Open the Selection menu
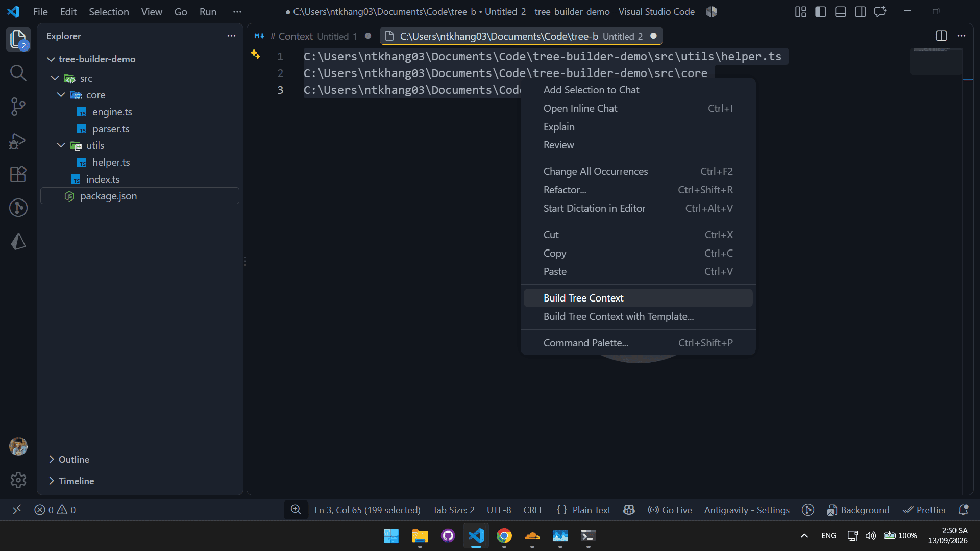 [109, 11]
